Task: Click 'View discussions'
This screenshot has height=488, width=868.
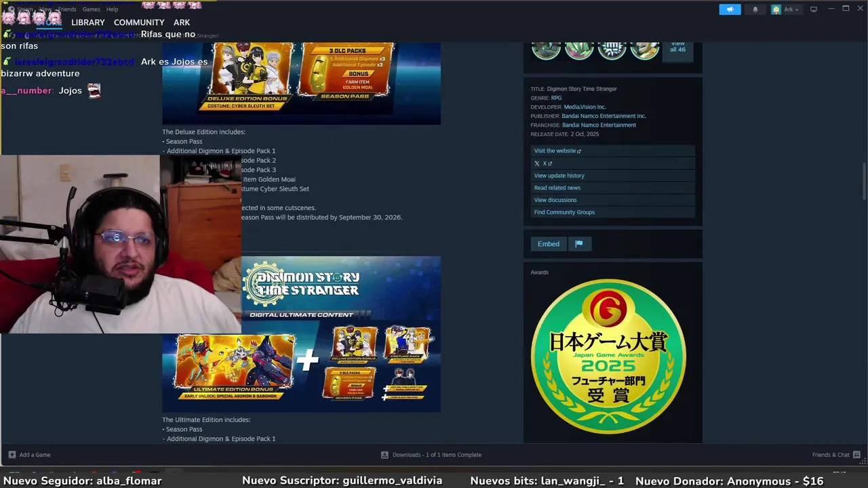Action: (612, 200)
